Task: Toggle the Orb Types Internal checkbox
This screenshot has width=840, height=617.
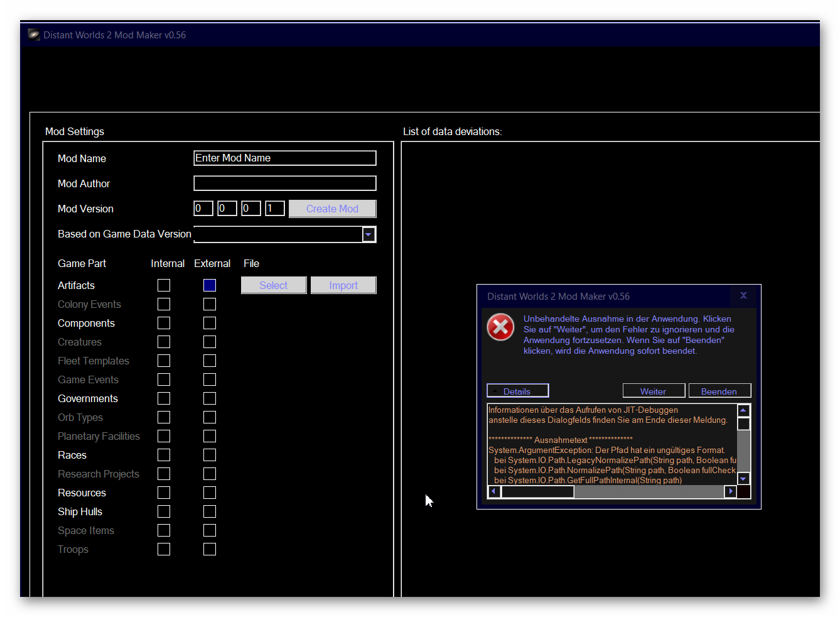Action: (x=164, y=417)
